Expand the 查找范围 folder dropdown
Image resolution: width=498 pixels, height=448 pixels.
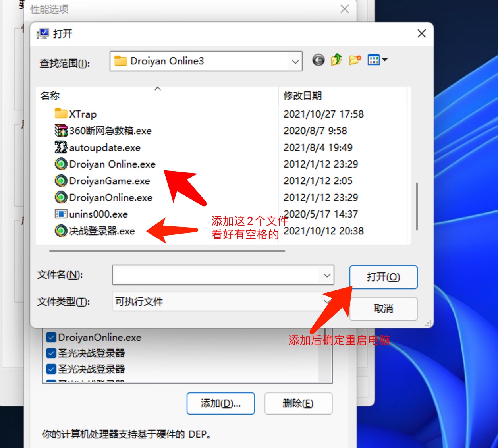pos(295,62)
